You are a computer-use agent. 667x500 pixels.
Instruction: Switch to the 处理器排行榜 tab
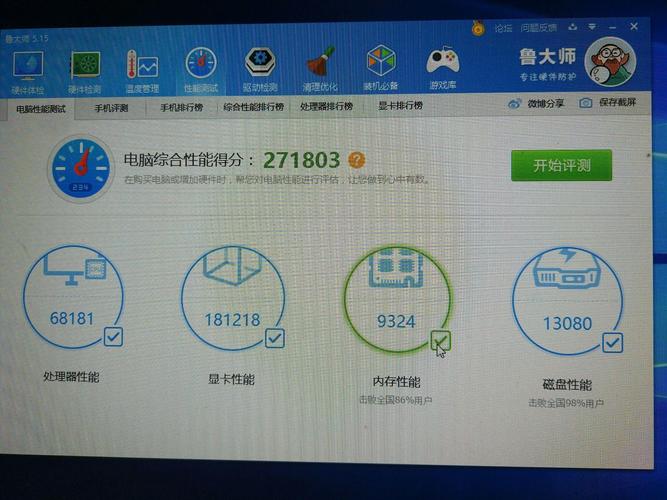(326, 106)
